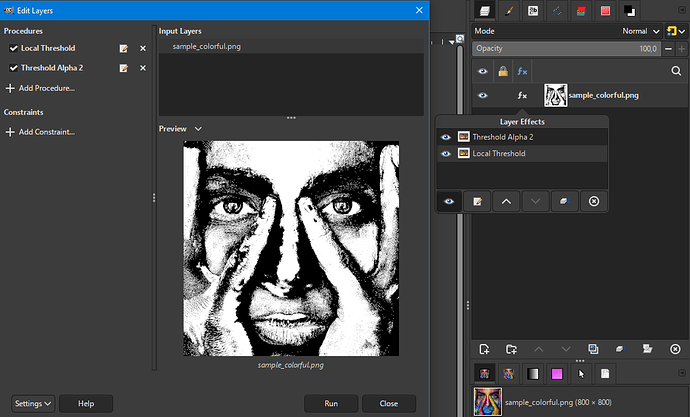Remove the Local Threshold procedure
The width and height of the screenshot is (690, 417).
143,48
